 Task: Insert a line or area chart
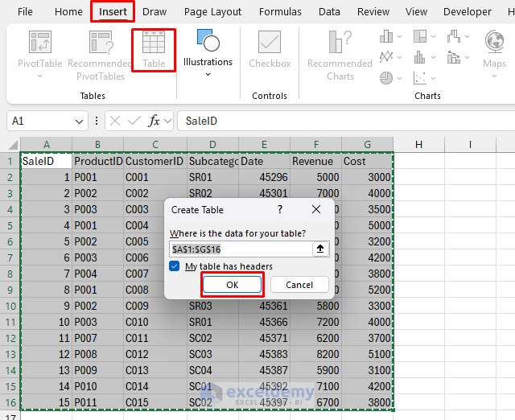point(386,57)
